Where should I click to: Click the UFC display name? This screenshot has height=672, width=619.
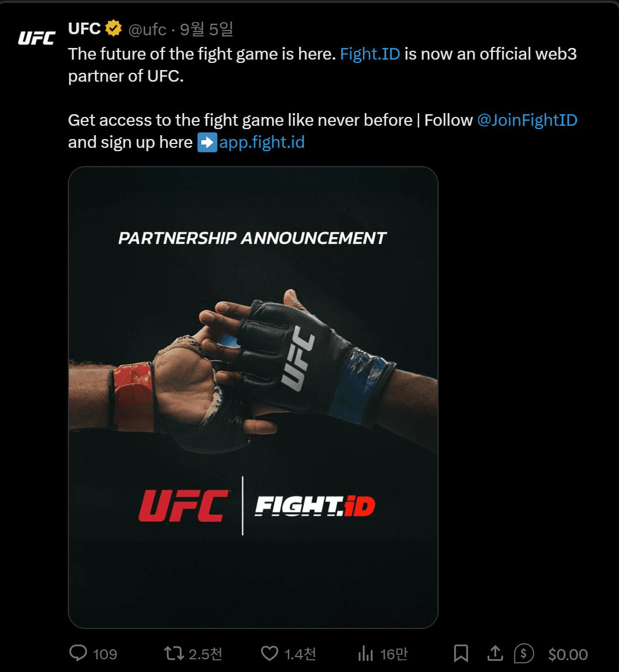pos(84,29)
